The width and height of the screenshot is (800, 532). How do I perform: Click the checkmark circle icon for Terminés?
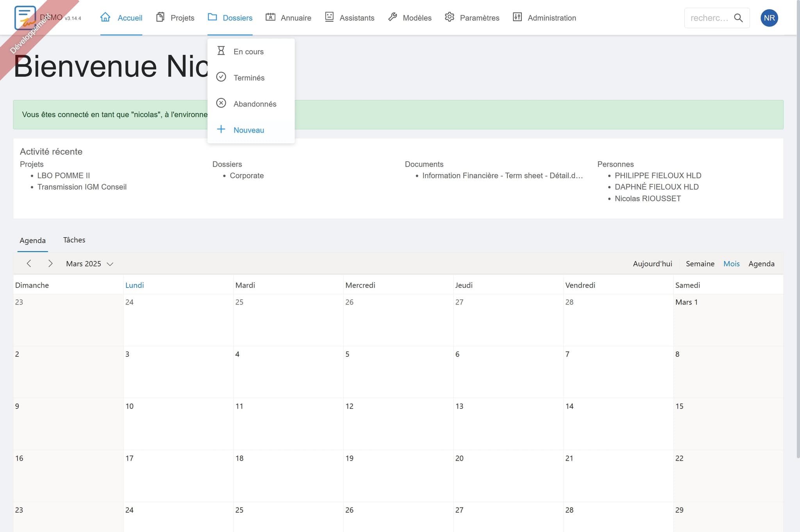221,77
